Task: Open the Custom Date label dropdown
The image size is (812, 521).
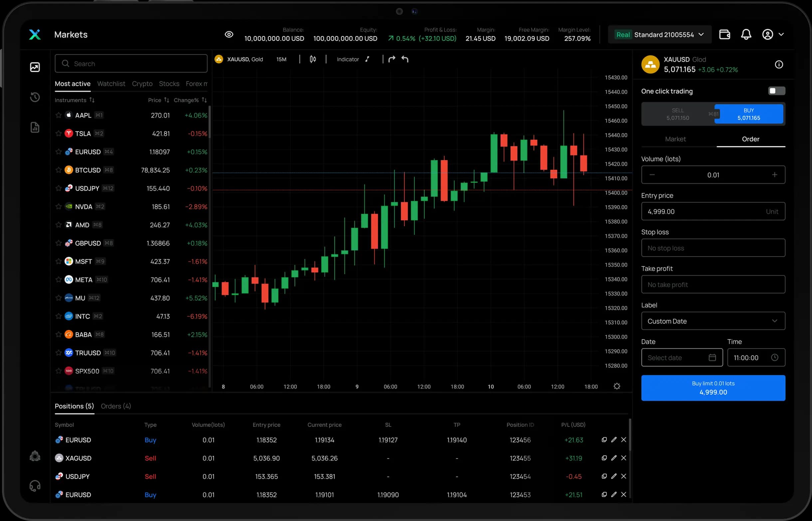Action: [x=713, y=321]
